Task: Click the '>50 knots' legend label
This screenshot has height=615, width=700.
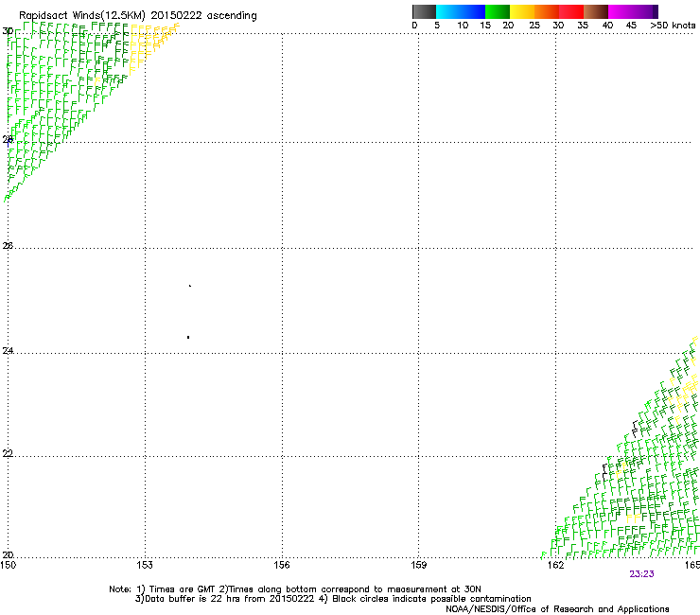Action: 673,26
